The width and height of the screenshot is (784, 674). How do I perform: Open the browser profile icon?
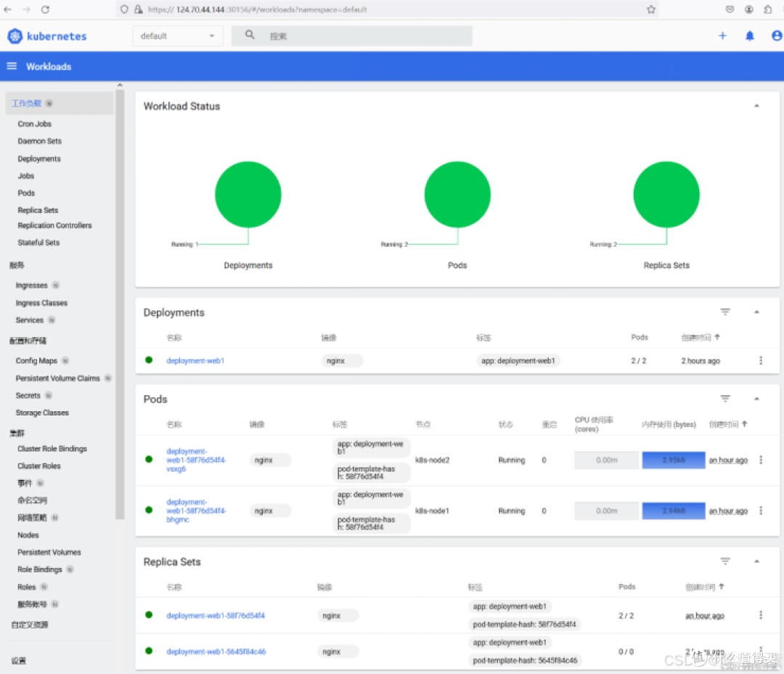[x=748, y=9]
